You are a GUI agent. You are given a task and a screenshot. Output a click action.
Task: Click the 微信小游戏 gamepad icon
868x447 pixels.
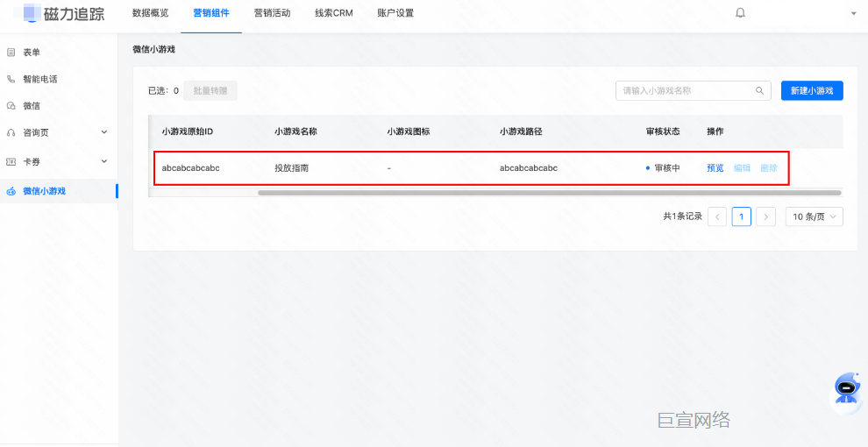coord(11,191)
